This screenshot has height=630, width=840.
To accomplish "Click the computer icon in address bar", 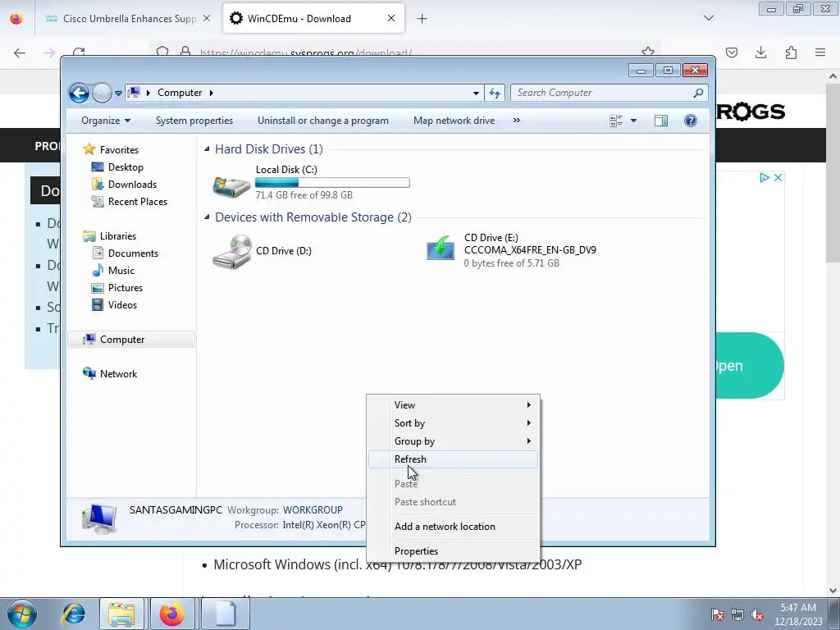I will click(x=135, y=93).
